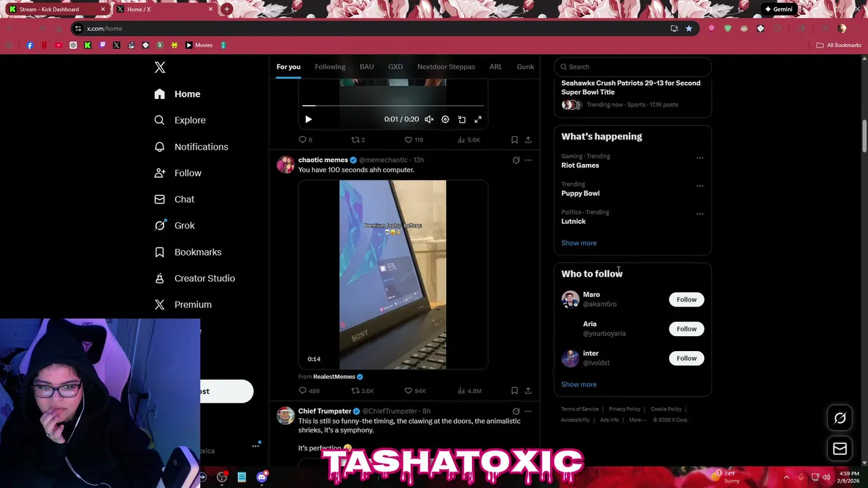Switch to the Following tab

(330, 66)
